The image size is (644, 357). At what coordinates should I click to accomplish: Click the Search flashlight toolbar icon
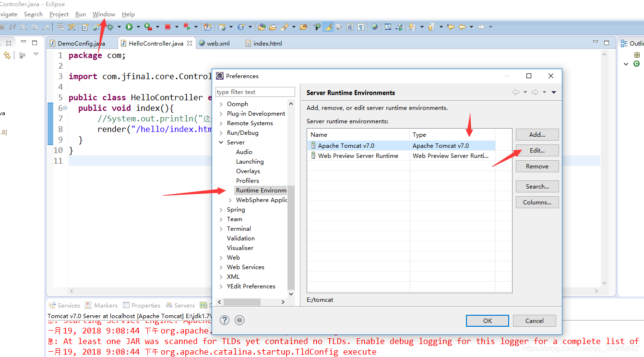pos(284,27)
